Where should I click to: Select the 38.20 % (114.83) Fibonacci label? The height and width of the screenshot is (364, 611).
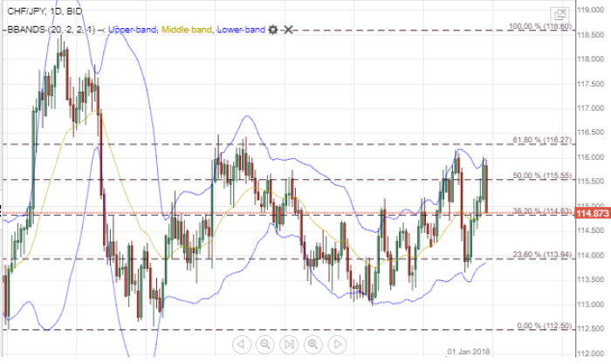click(x=542, y=211)
